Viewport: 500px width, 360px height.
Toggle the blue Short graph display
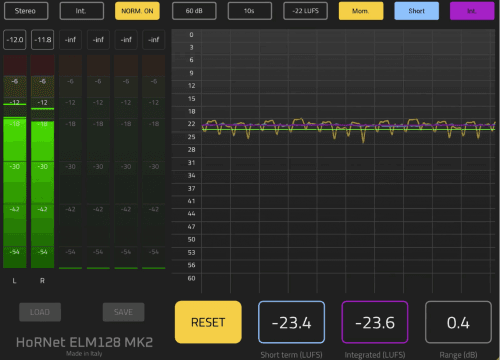tap(417, 11)
